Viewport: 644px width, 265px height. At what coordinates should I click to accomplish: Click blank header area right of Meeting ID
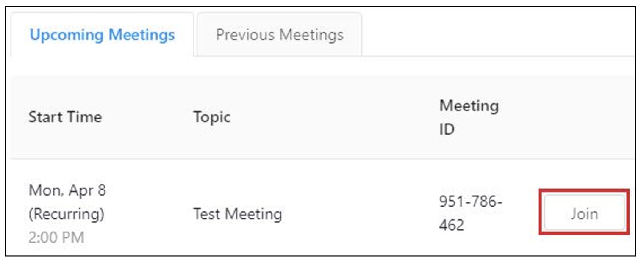pyautogui.click(x=568, y=117)
